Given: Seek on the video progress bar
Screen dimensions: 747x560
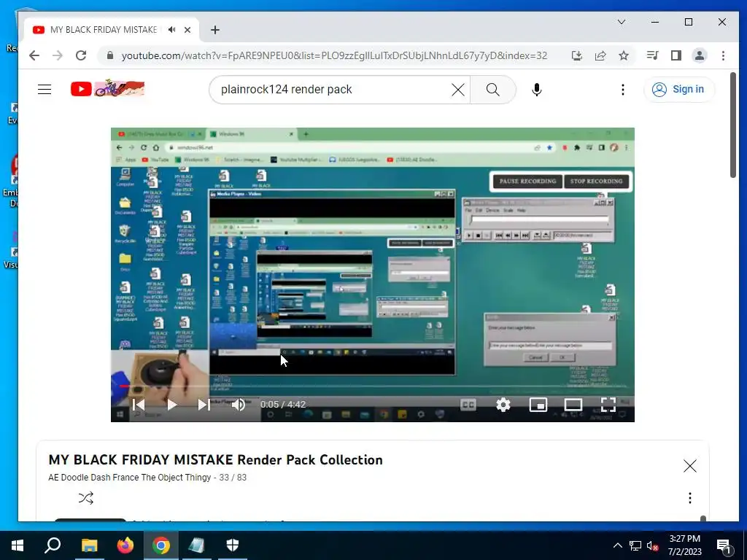Looking at the screenshot, I should point(373,386).
